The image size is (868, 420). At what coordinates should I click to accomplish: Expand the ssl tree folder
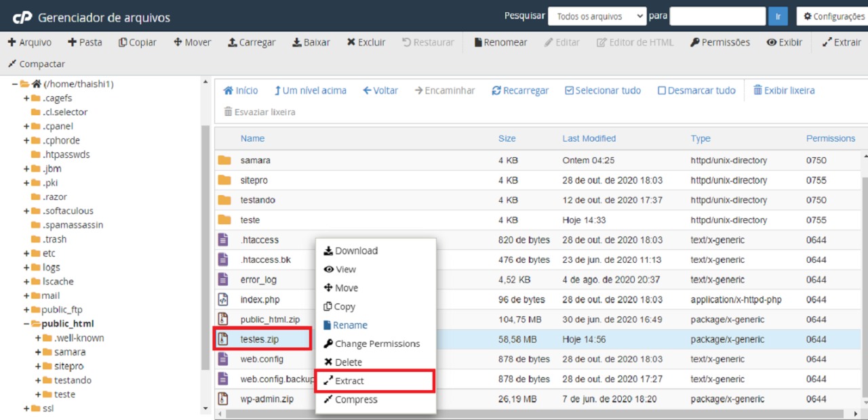[x=26, y=408]
